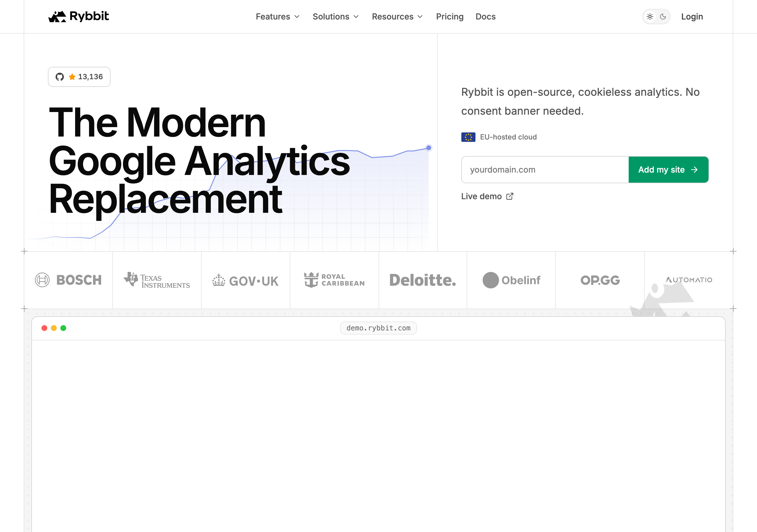This screenshot has height=532, width=757.
Task: Click the Automattic logo
Action: 689,280
